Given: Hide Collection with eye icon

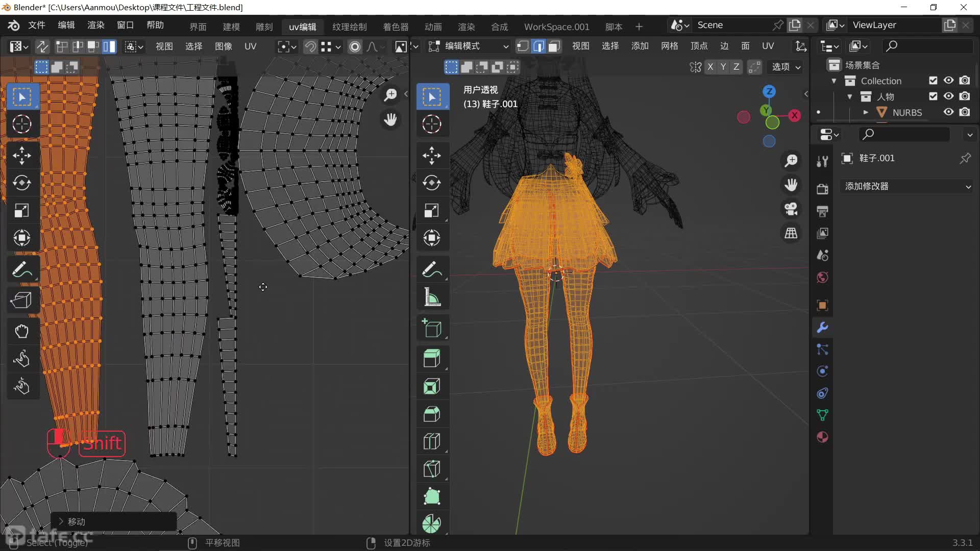Looking at the screenshot, I should [x=948, y=81].
